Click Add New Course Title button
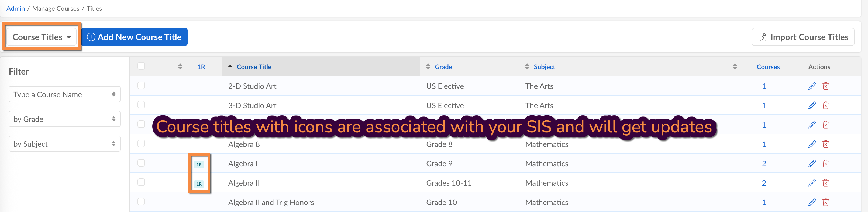Screen dimensions: 868x212 [x=134, y=37]
